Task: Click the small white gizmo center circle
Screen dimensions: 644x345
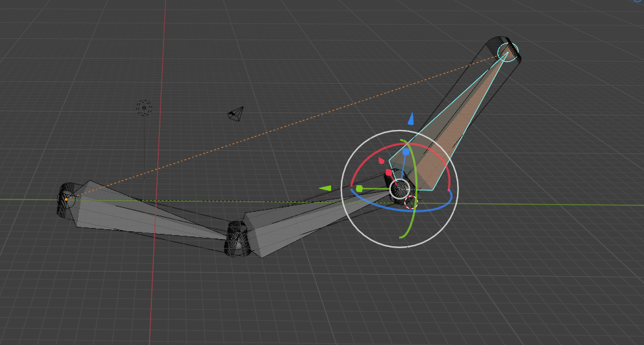Action: [x=399, y=189]
